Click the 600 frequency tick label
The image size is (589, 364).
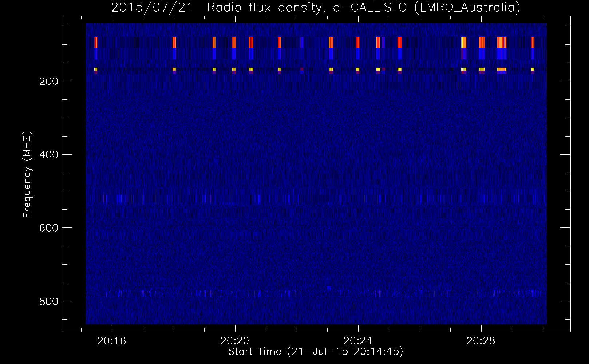[x=49, y=228]
